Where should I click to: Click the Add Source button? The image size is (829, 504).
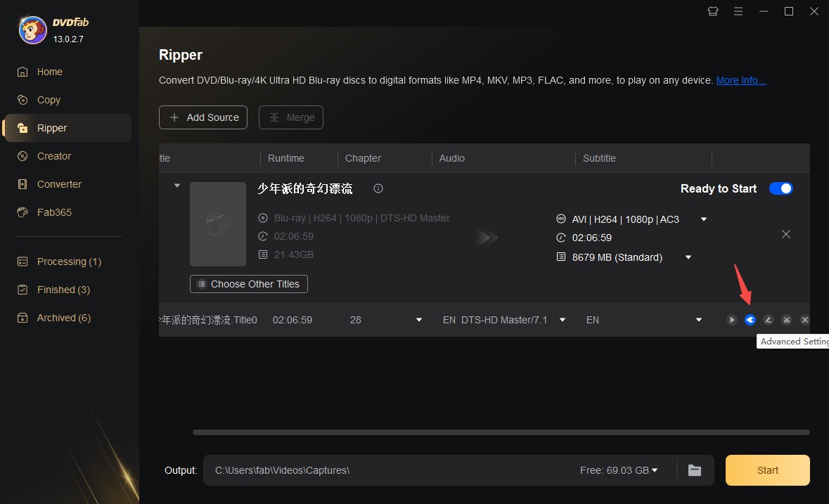pyautogui.click(x=203, y=117)
